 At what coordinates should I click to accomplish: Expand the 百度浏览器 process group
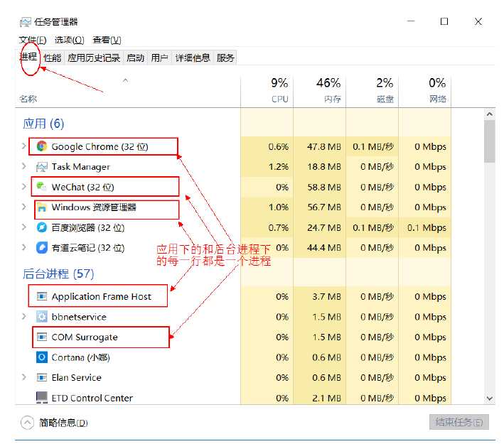tap(23, 227)
